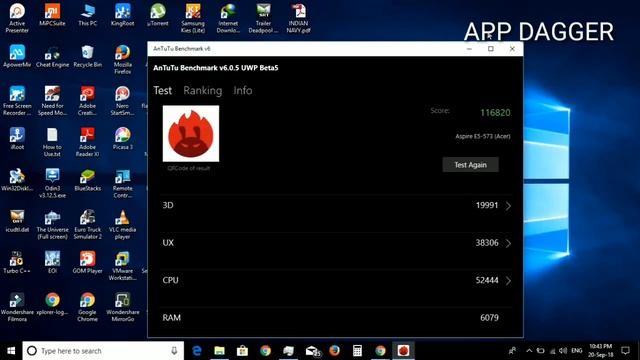Open Wondershare MirrorGo shortcut
Image resolution: width=640 pixels, height=360 pixels.
(x=122, y=307)
